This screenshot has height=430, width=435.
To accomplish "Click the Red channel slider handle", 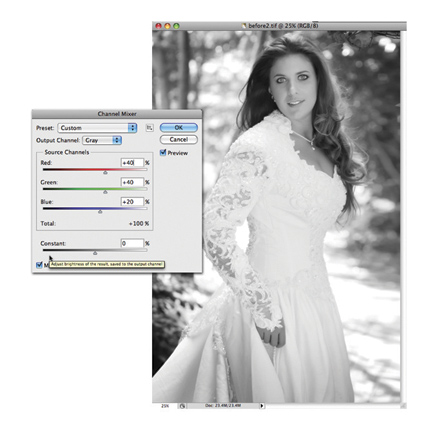I will pos(105,172).
